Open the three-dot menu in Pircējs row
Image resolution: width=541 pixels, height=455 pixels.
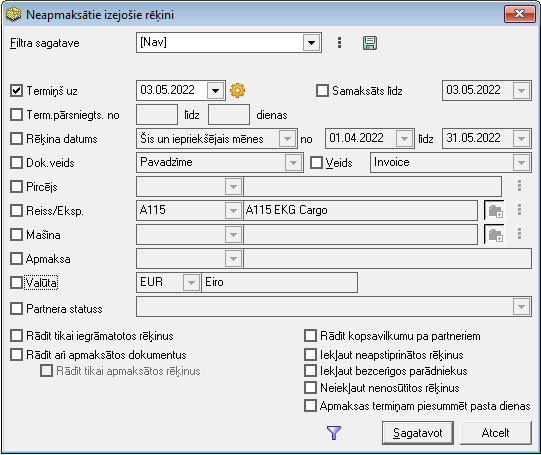[519, 186]
